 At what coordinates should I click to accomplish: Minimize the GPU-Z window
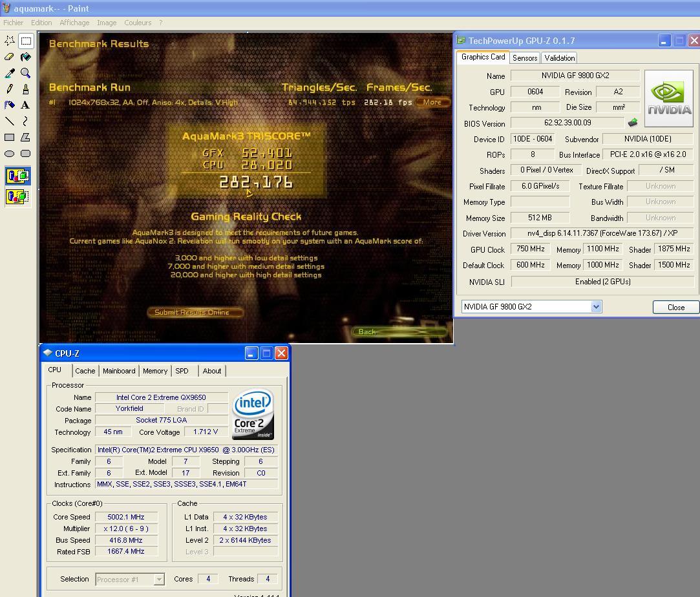[x=664, y=41]
